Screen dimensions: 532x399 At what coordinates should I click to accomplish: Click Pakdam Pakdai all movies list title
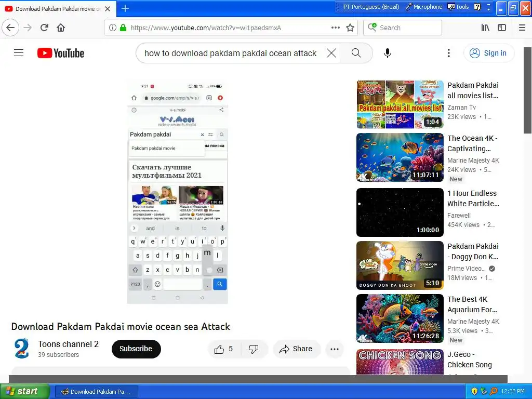473,90
